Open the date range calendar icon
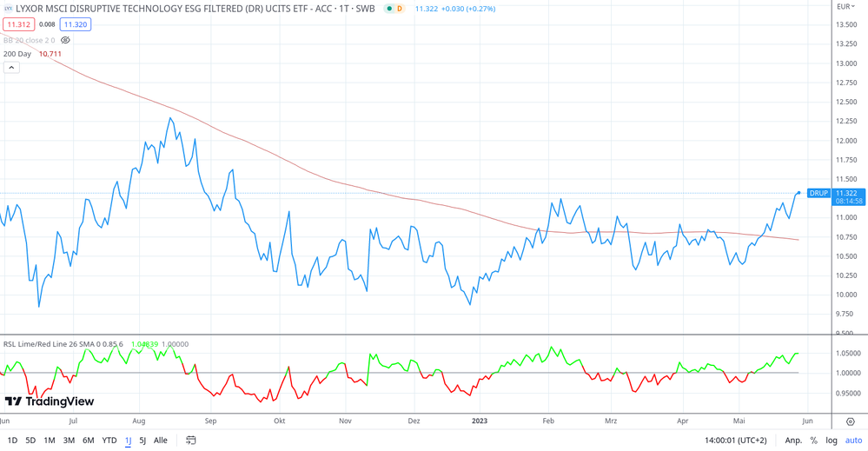The image size is (868, 451). [191, 441]
